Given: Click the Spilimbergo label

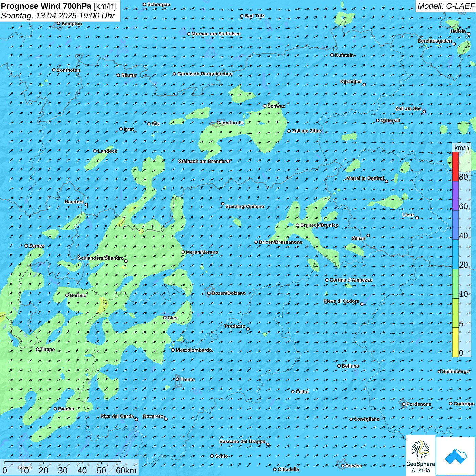Looking at the screenshot, I should 456,371.
